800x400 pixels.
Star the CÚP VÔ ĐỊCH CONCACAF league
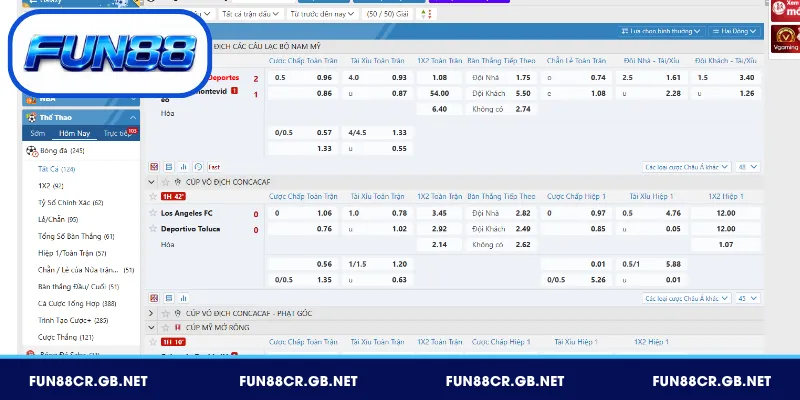click(x=165, y=182)
